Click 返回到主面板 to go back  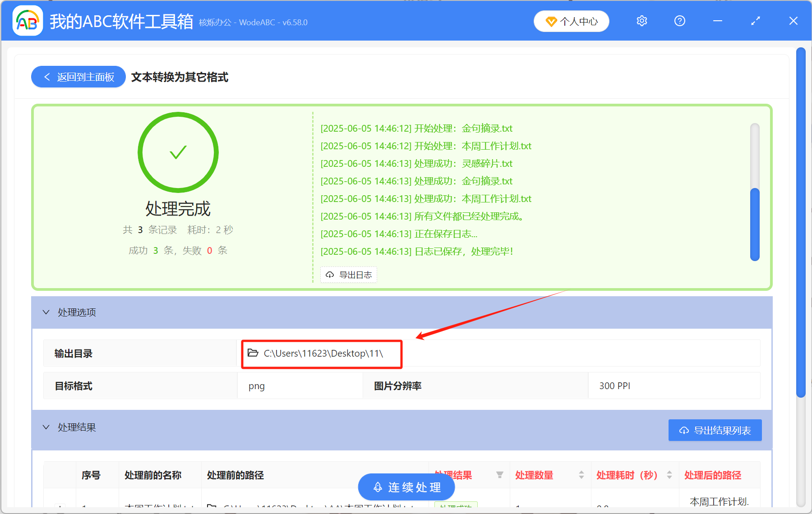click(x=78, y=77)
